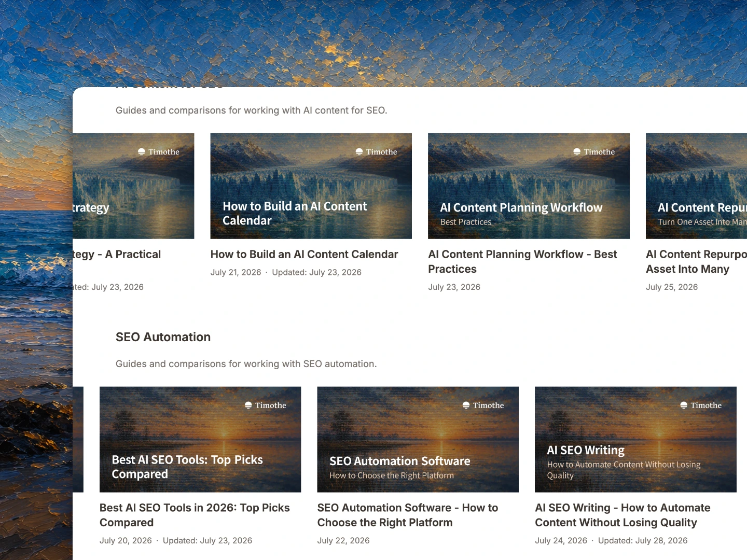Open the AI Content Repurposing thumbnail image
Viewport: 747px width, 560px height.
(696, 186)
